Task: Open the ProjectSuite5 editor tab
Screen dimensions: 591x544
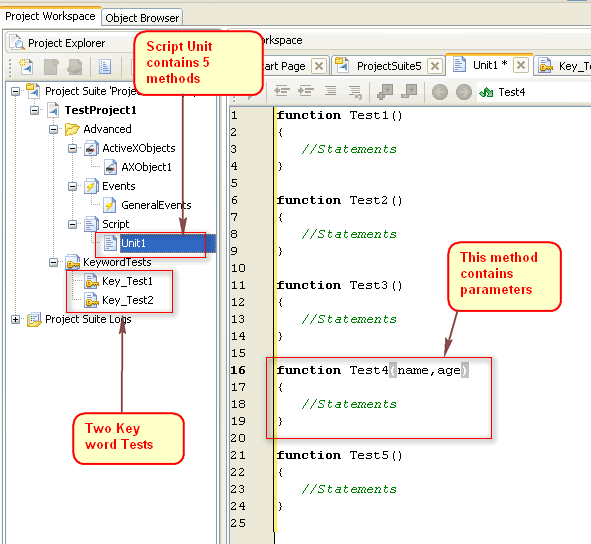Action: point(389,66)
